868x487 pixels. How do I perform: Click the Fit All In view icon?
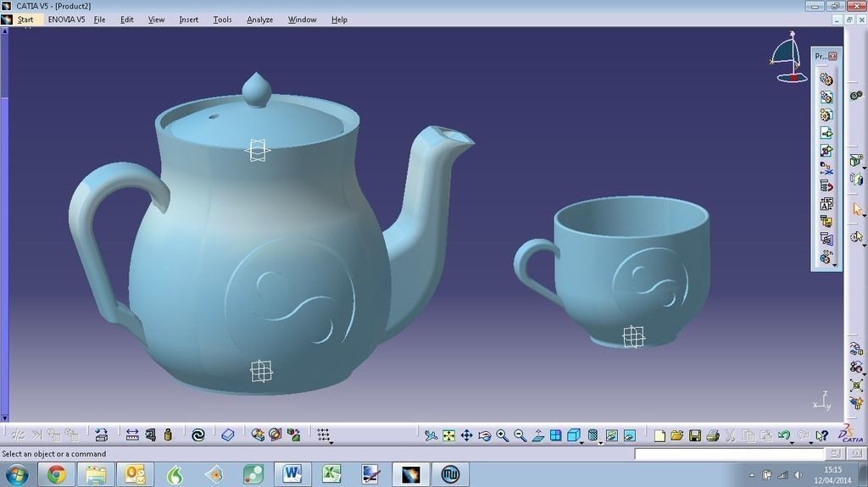[448, 435]
